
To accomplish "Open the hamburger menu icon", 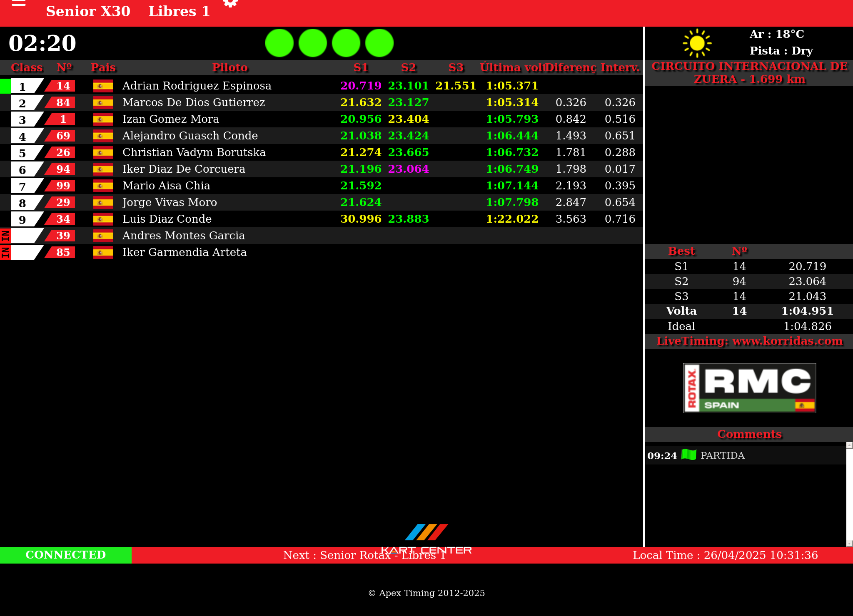I will [19, 3].
